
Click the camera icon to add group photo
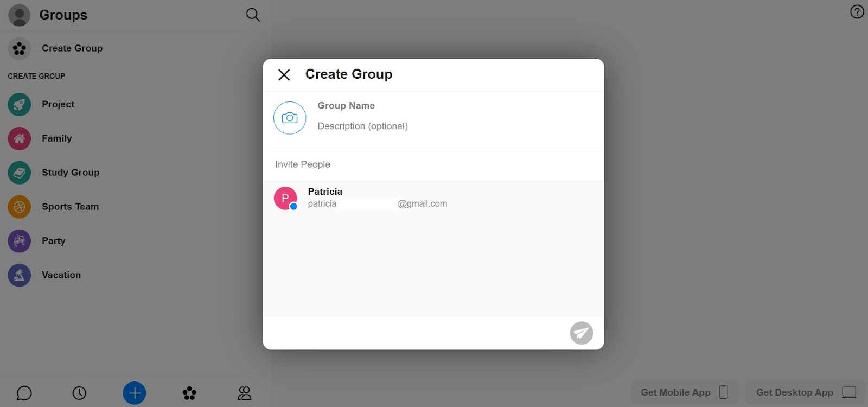(x=290, y=118)
